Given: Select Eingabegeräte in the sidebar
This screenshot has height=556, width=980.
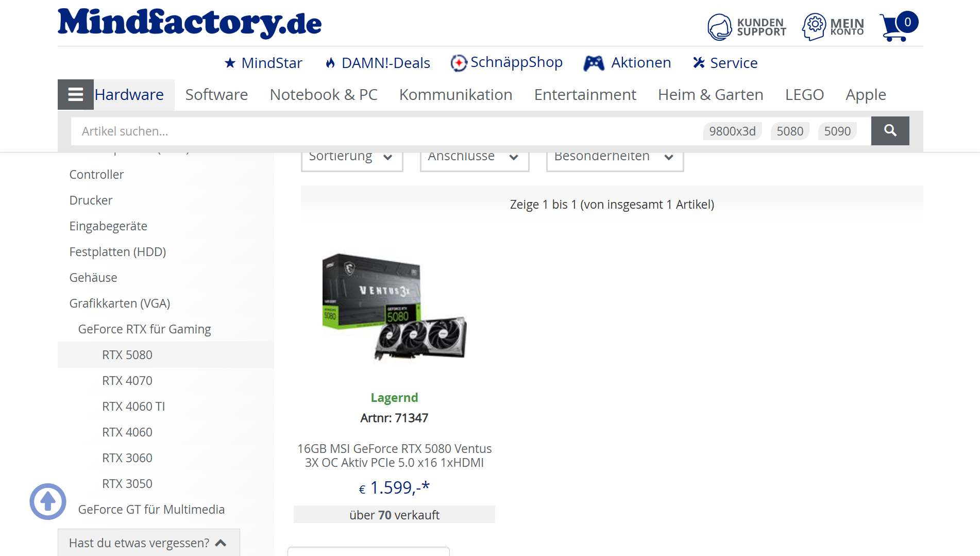Looking at the screenshot, I should pyautogui.click(x=108, y=226).
